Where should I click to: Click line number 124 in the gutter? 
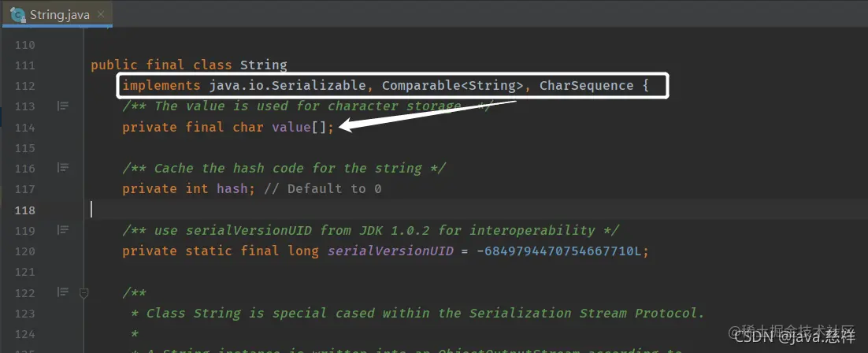pyautogui.click(x=24, y=334)
